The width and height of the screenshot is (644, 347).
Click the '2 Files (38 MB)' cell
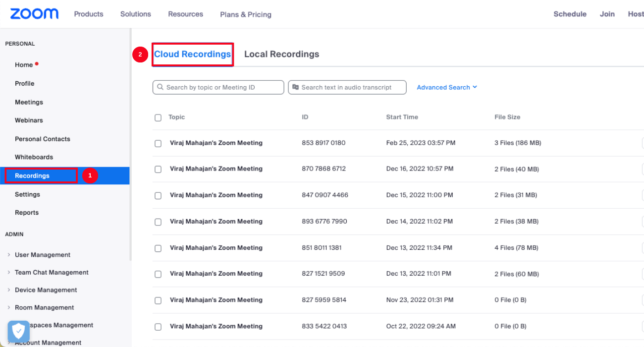point(516,221)
